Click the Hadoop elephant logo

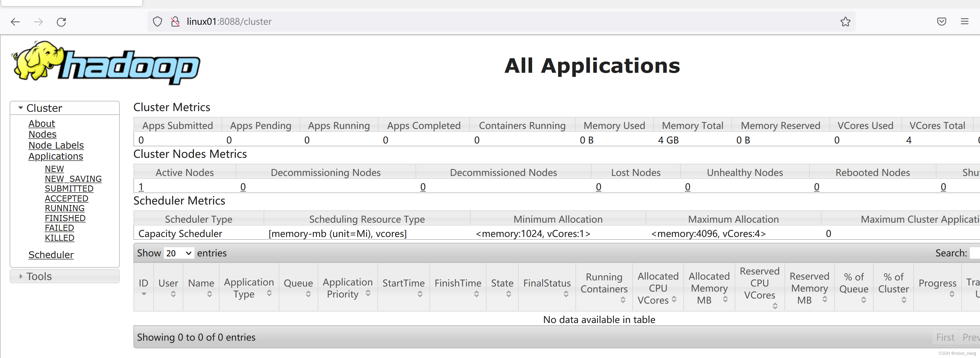tap(38, 61)
